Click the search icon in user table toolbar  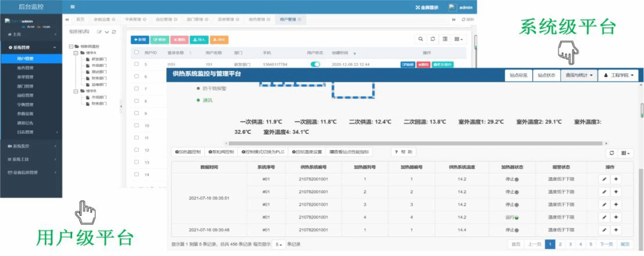click(420, 39)
